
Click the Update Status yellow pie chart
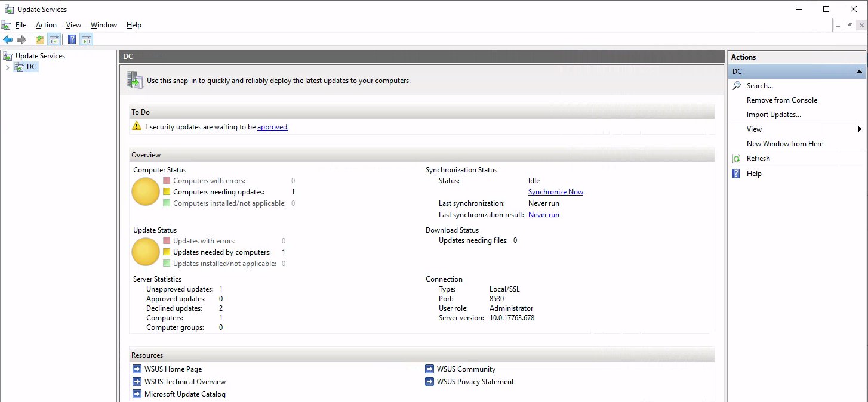(x=146, y=252)
